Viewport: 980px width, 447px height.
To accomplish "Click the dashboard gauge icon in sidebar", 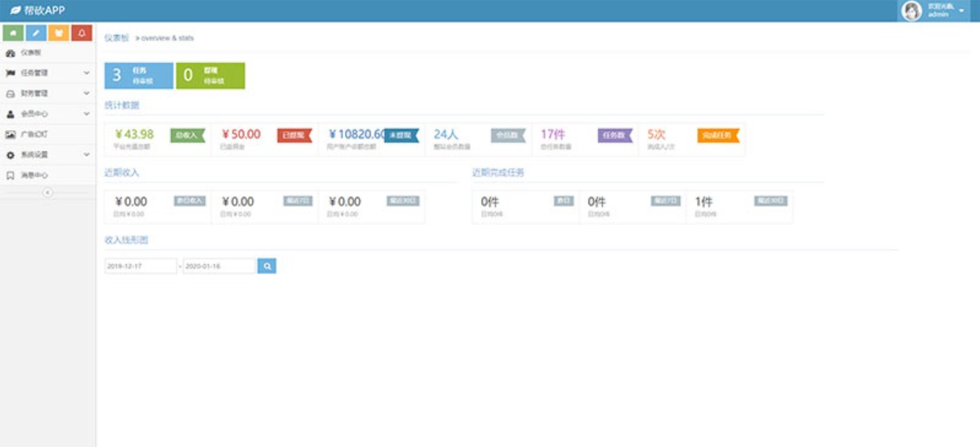I will click(x=10, y=53).
